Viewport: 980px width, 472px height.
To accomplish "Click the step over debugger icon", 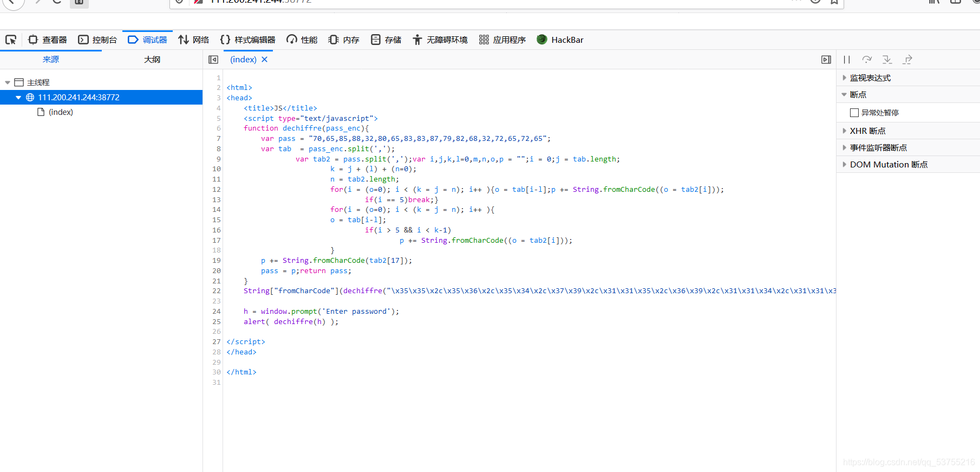I will pos(867,60).
